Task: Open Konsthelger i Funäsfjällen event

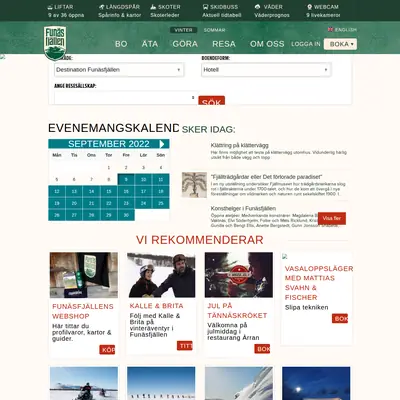Action: coord(243,208)
